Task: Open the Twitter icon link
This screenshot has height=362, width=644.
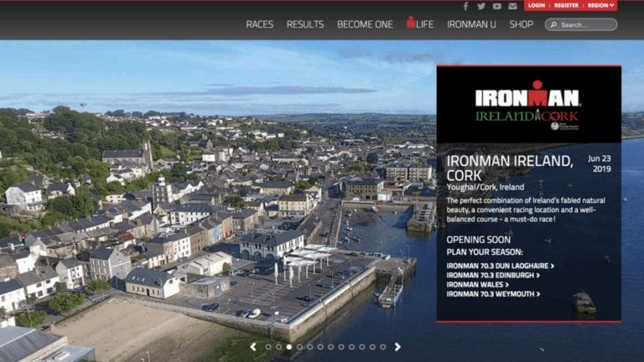Action: [x=481, y=6]
